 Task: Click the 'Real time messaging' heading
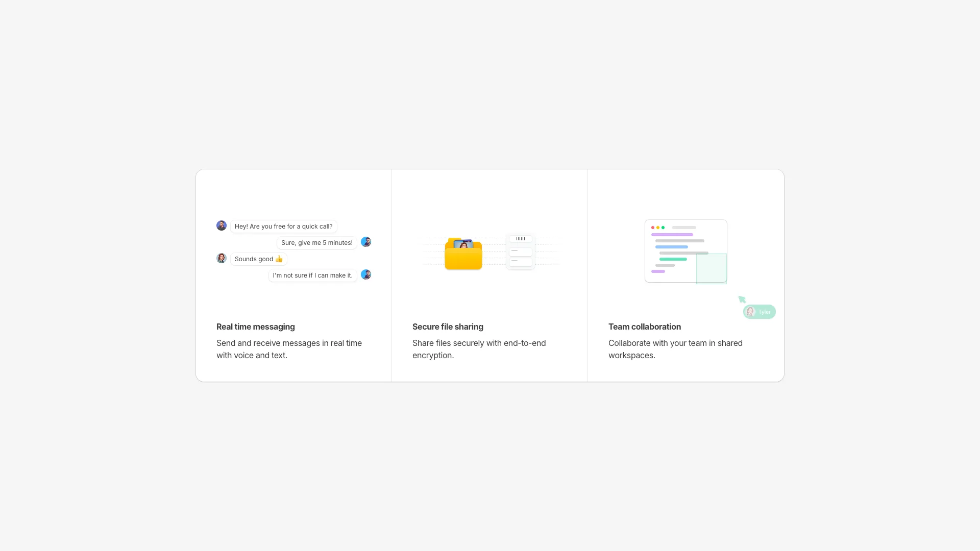[255, 327]
